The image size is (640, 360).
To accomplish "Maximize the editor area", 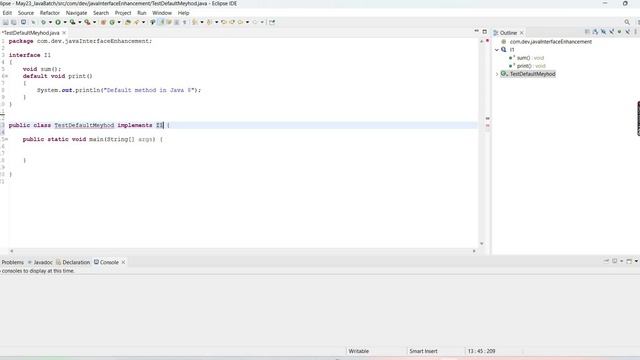I will click(484, 31).
